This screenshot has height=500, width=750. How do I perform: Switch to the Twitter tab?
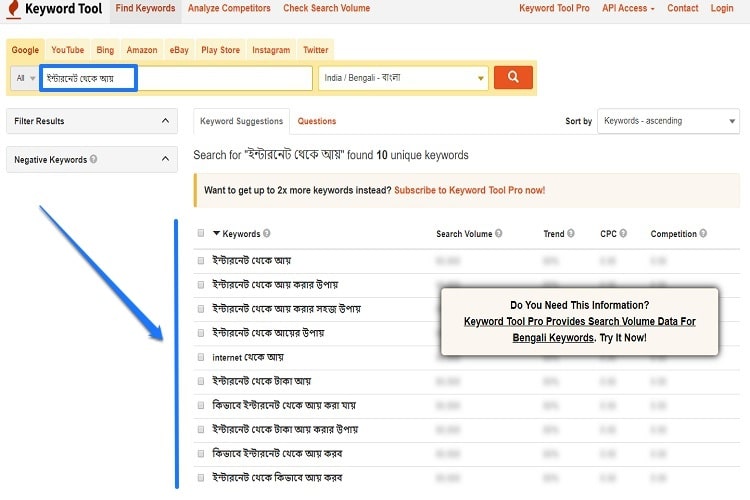click(x=316, y=50)
